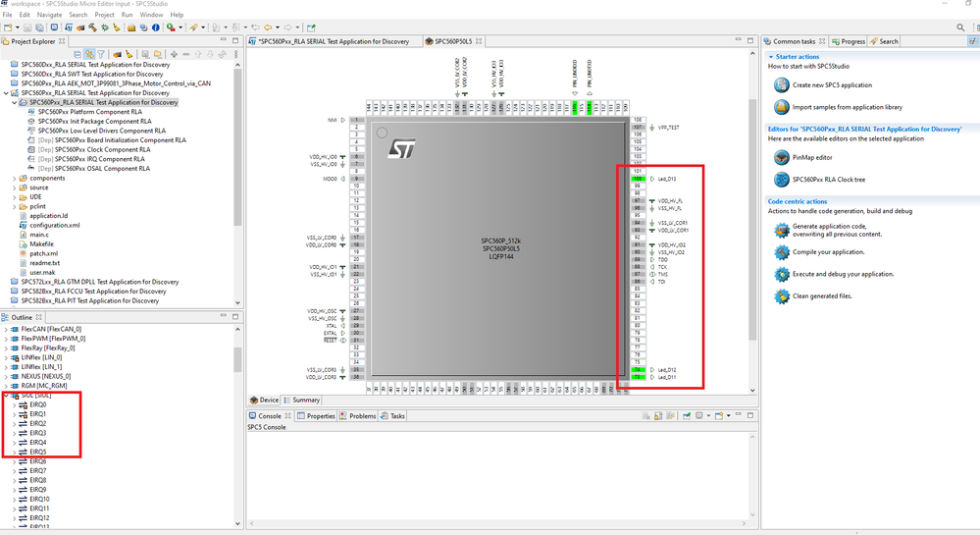Click the blue info icon in main toolbar
Viewport: 980px width, 535px height.
[x=156, y=27]
